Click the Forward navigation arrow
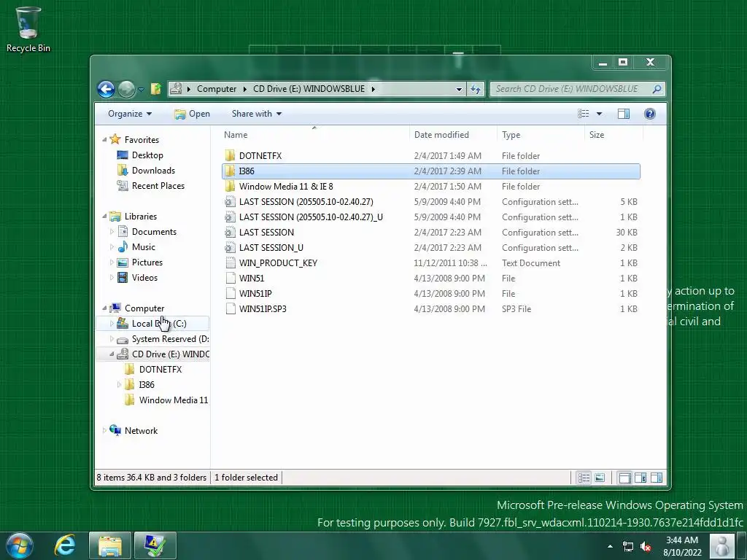 (x=126, y=89)
